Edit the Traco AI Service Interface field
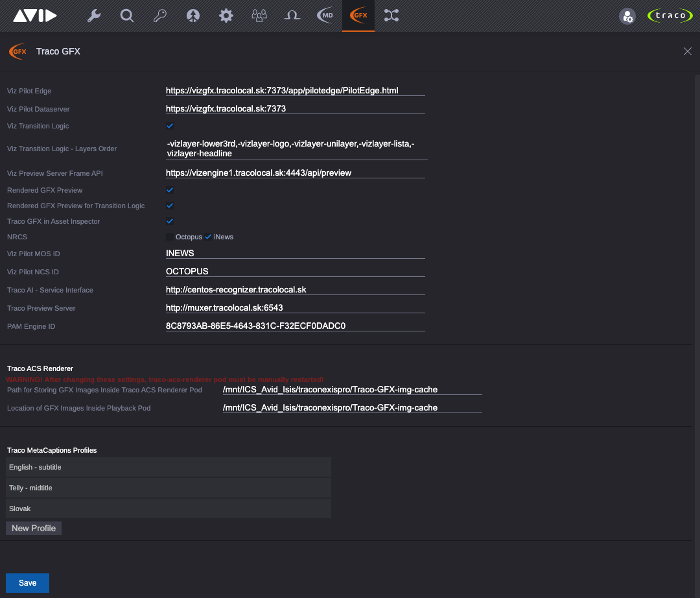 coord(295,289)
